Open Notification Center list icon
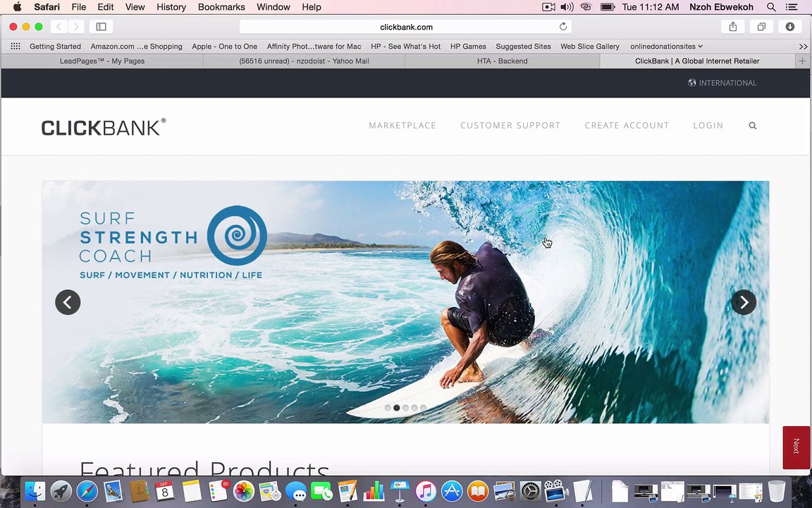 point(792,7)
